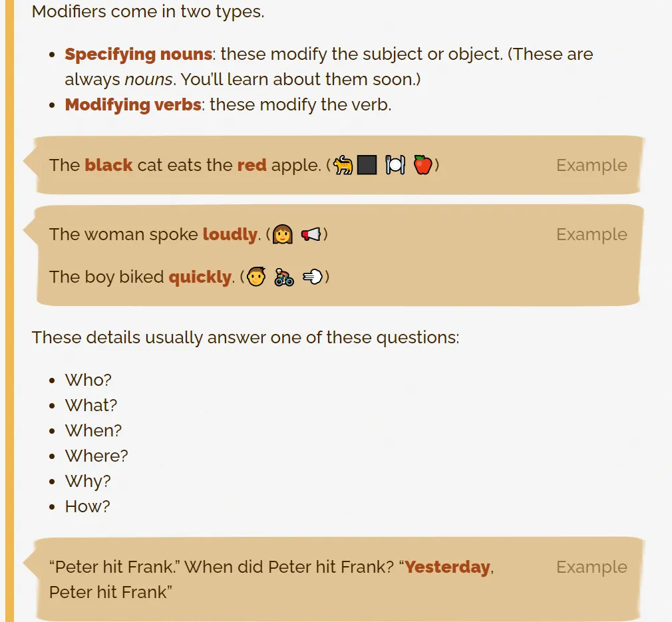Click the highlighted word 'quickly'
672x622 pixels.
(x=200, y=277)
